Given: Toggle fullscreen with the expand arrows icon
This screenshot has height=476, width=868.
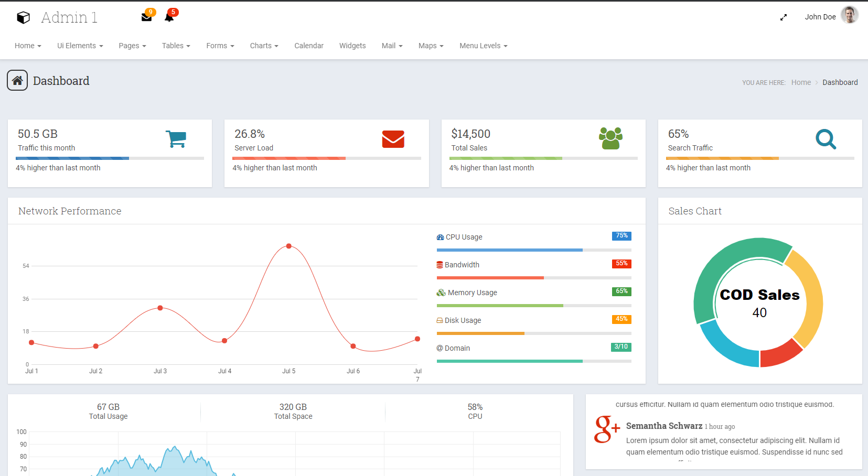Looking at the screenshot, I should [x=783, y=17].
